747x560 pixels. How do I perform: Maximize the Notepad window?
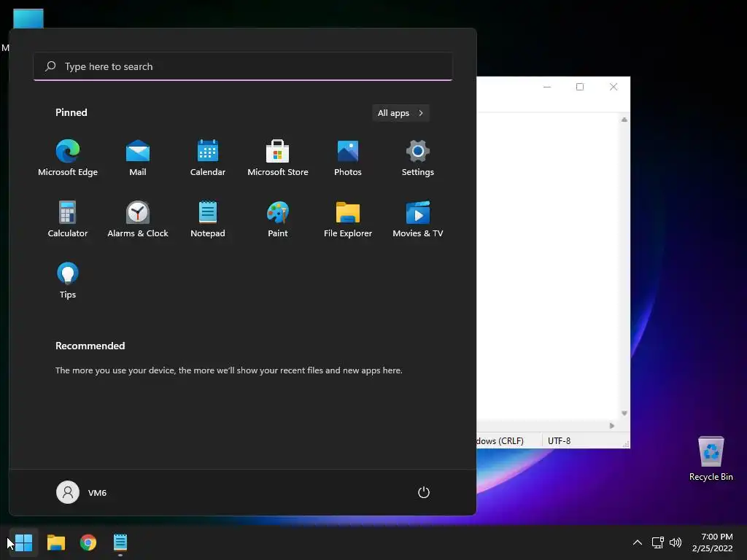click(x=580, y=87)
